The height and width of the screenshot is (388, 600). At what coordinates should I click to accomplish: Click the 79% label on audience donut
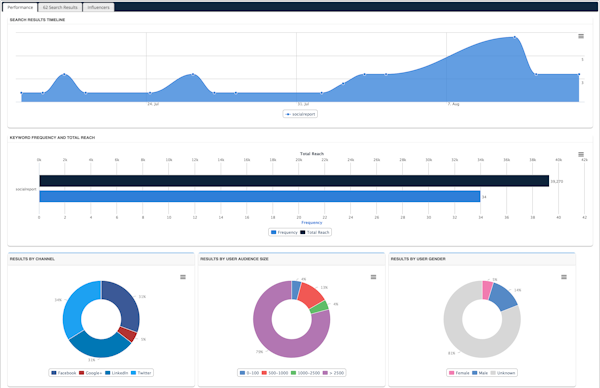259,352
